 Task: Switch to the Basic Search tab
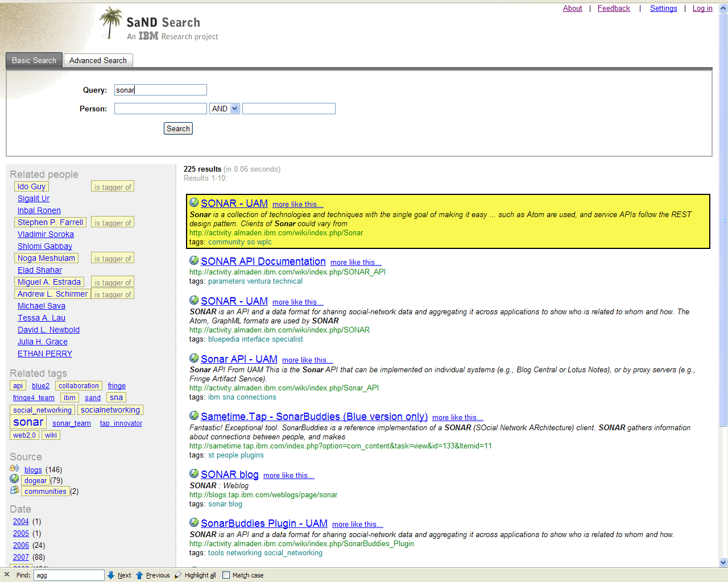(x=34, y=60)
